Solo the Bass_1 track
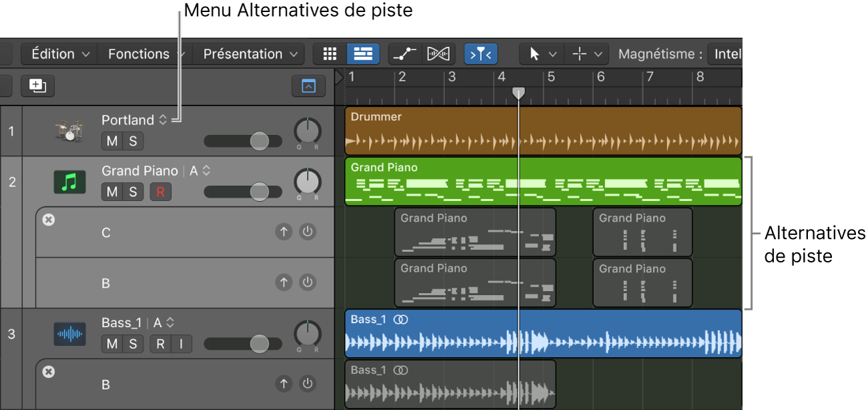This screenshot has width=868, height=410. (133, 344)
